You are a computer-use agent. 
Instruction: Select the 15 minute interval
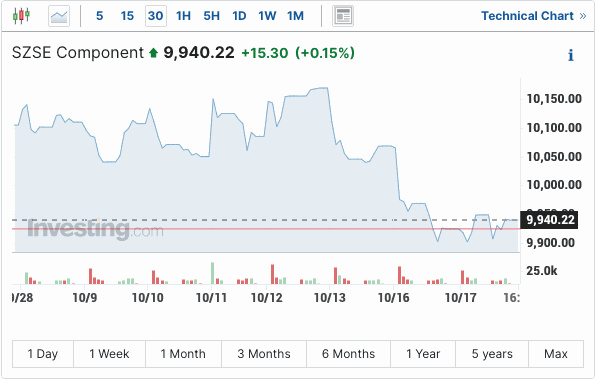[x=127, y=16]
